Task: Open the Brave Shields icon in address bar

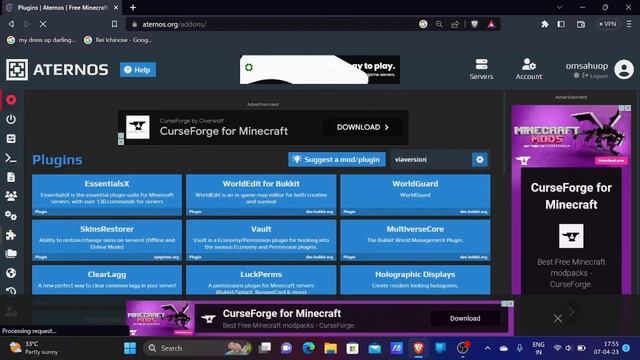Action: [x=474, y=24]
